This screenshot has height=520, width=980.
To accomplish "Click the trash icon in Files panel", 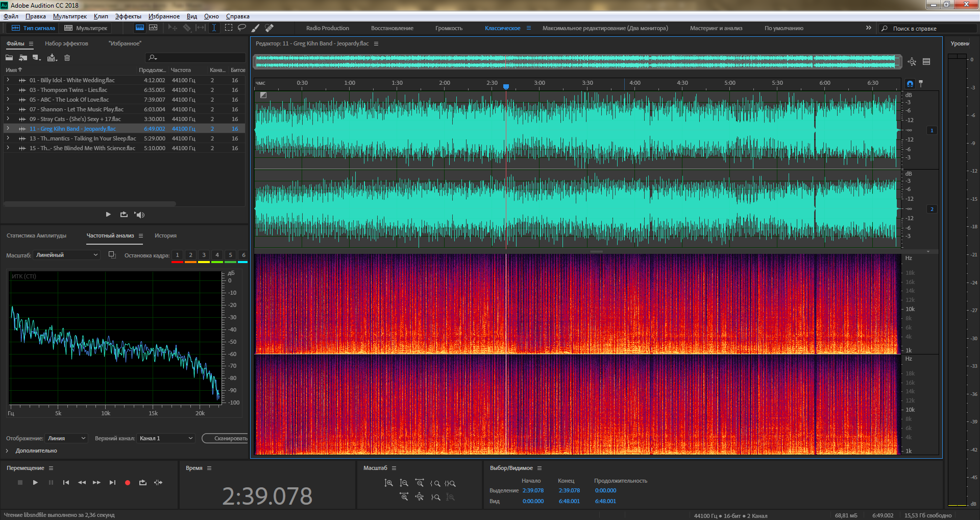I will (x=67, y=58).
